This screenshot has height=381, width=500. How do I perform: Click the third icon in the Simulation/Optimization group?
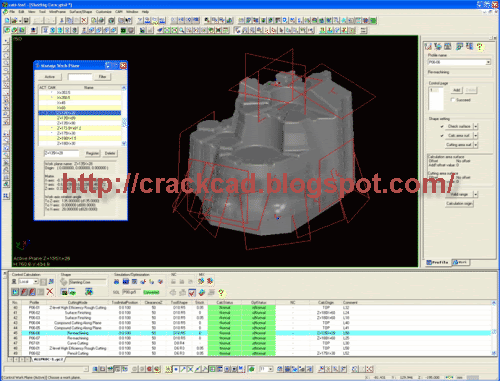click(134, 282)
